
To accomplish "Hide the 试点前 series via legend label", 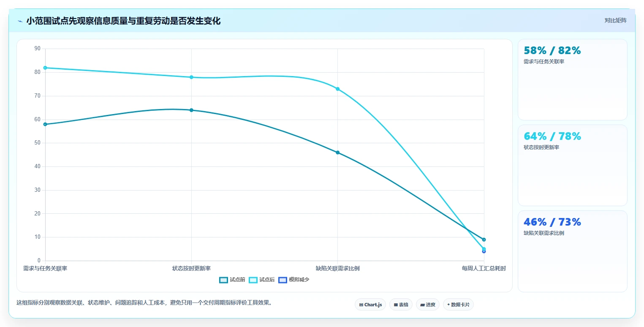I will [237, 280].
